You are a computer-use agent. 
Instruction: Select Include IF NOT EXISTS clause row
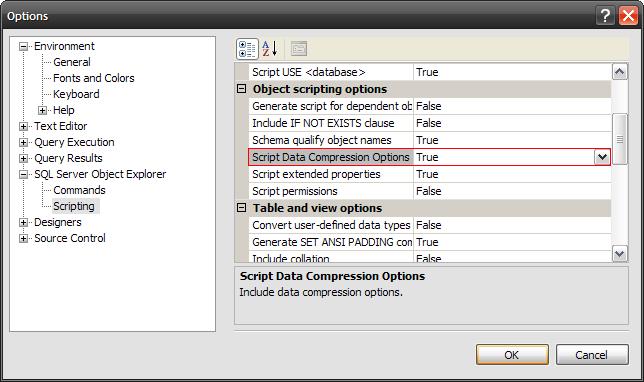pyautogui.click(x=430, y=123)
